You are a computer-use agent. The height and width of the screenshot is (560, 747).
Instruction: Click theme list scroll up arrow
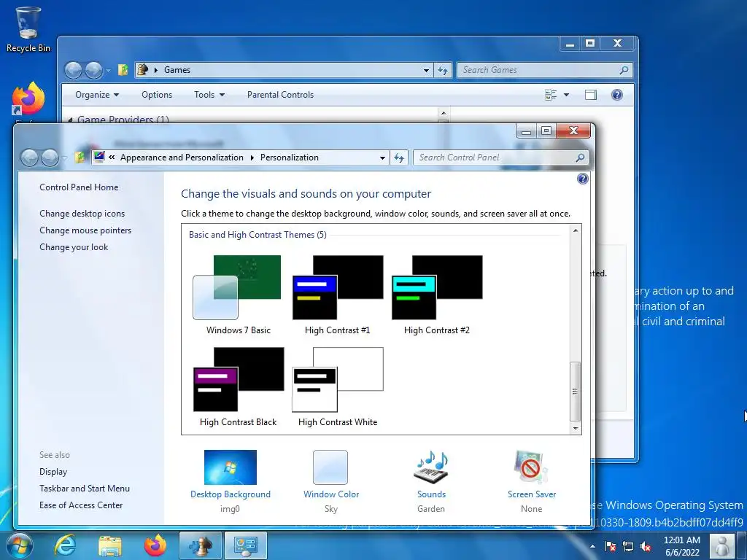tap(576, 230)
